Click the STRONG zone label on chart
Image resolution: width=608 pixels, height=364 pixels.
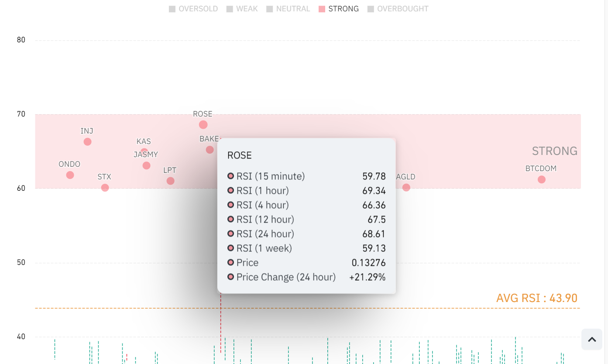click(554, 151)
